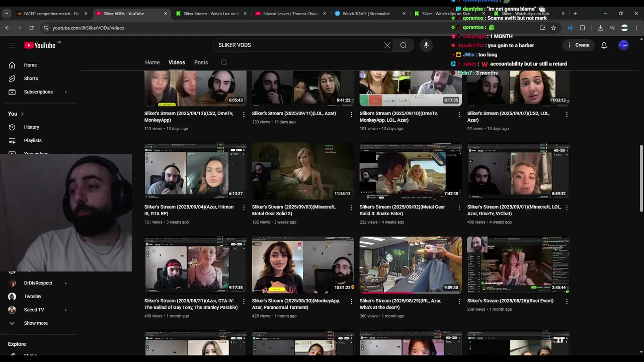Viewport: 644px width, 362px height.
Task: Open options menu for 2025/09/02 stream video
Action: pyautogui.click(x=459, y=208)
